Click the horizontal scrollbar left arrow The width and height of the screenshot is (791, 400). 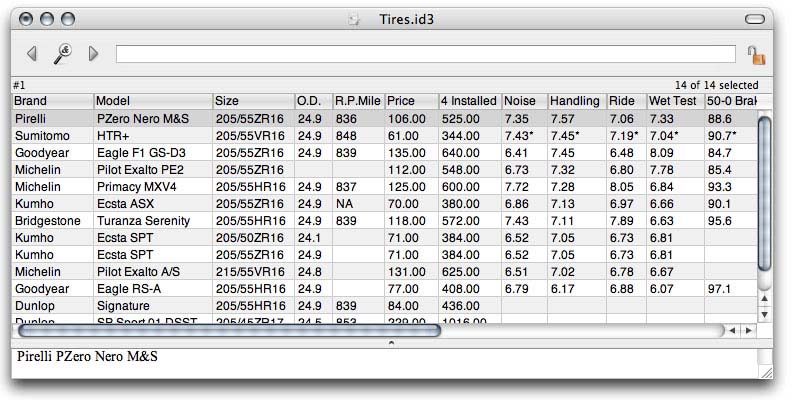coord(732,330)
